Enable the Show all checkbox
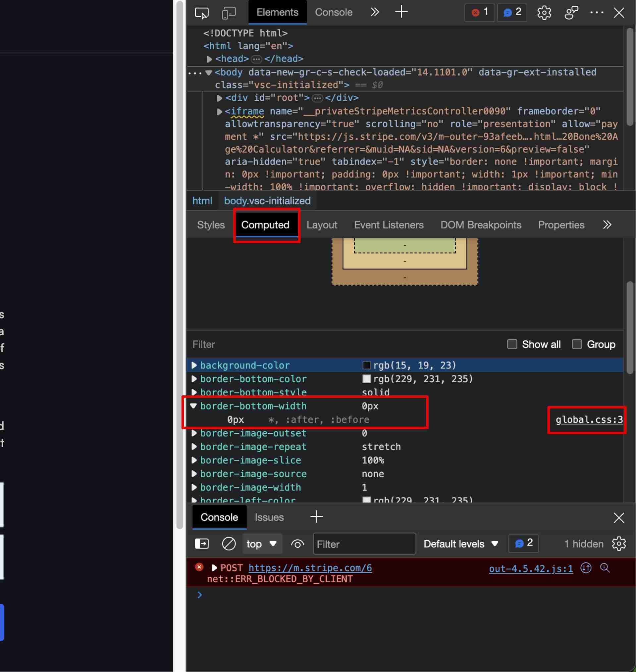The width and height of the screenshot is (636, 672). click(512, 344)
